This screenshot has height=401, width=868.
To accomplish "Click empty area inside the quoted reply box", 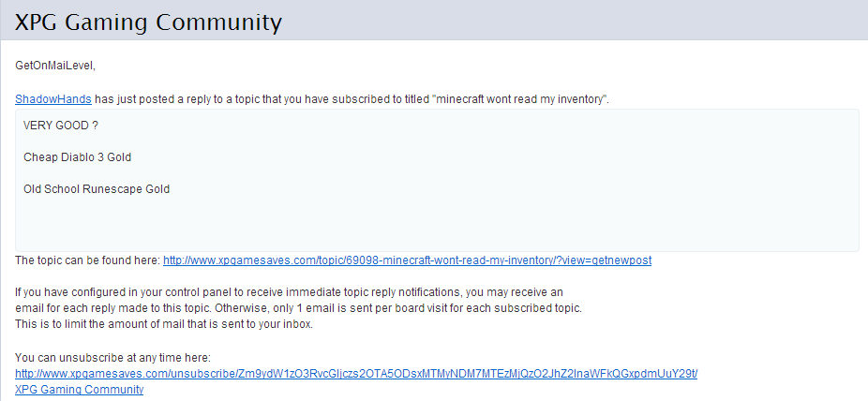I will (469, 220).
